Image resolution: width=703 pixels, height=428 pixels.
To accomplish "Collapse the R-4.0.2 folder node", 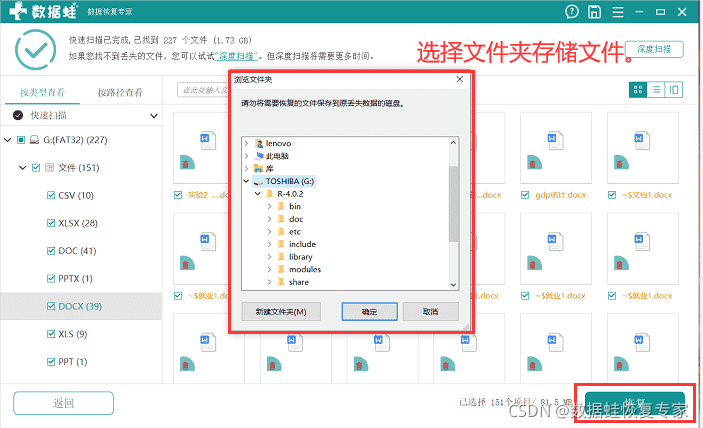I will pyautogui.click(x=258, y=194).
